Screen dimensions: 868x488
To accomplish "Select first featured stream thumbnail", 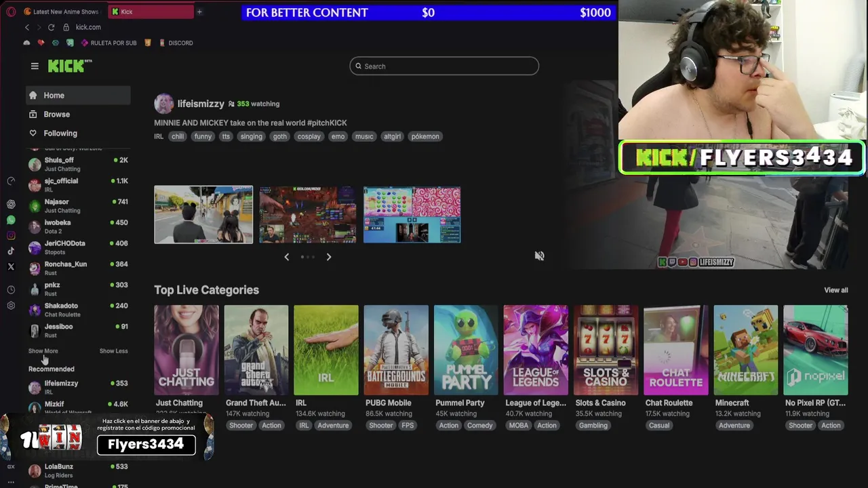I will (x=203, y=214).
